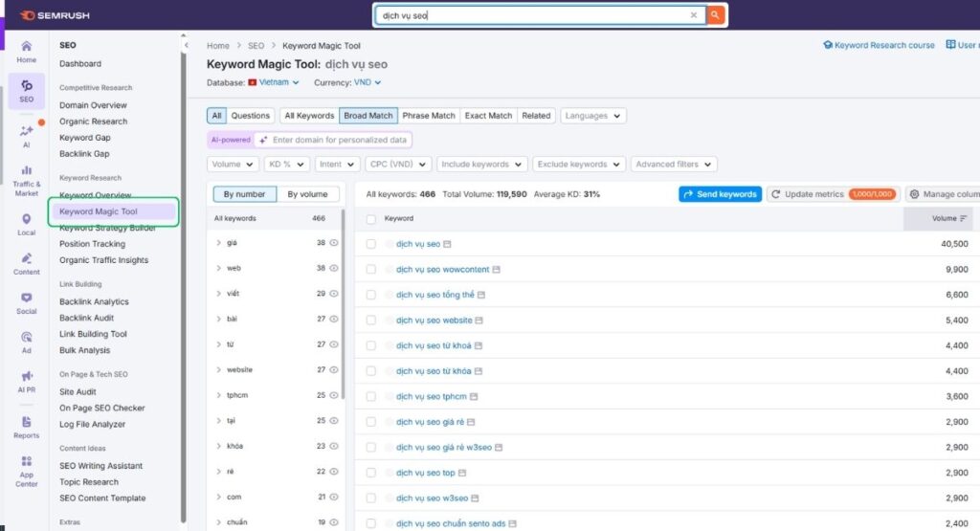Open the Include keywords dropdown

tap(482, 165)
